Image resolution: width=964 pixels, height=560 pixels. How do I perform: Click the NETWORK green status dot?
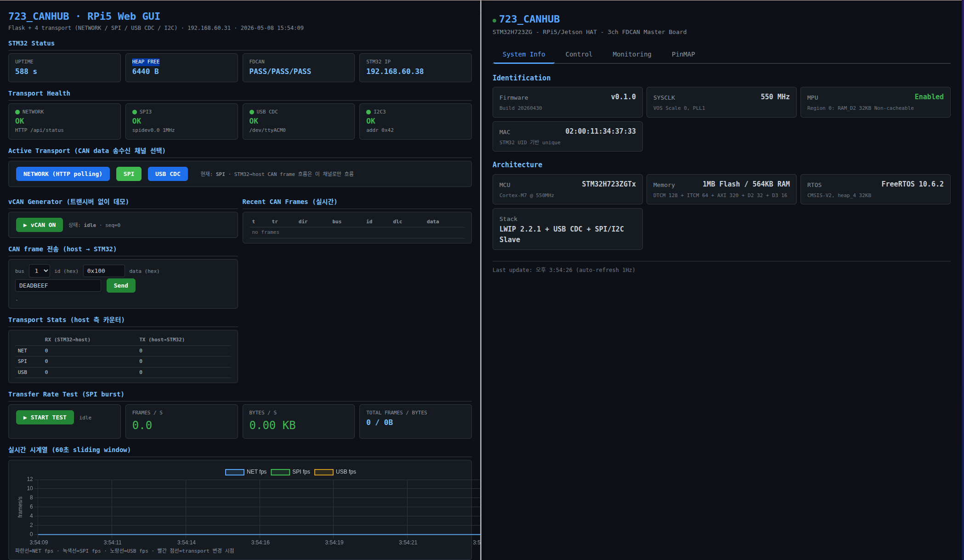tap(17, 112)
